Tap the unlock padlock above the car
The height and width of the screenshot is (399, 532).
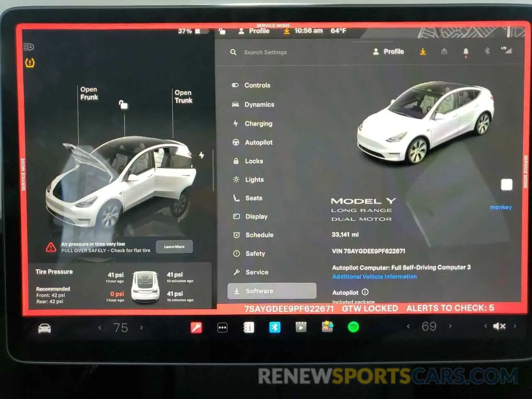[123, 104]
